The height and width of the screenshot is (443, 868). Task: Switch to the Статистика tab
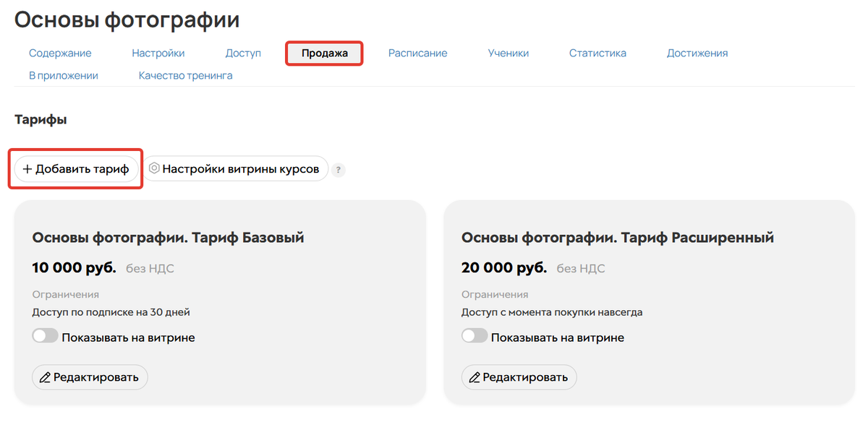pos(597,53)
